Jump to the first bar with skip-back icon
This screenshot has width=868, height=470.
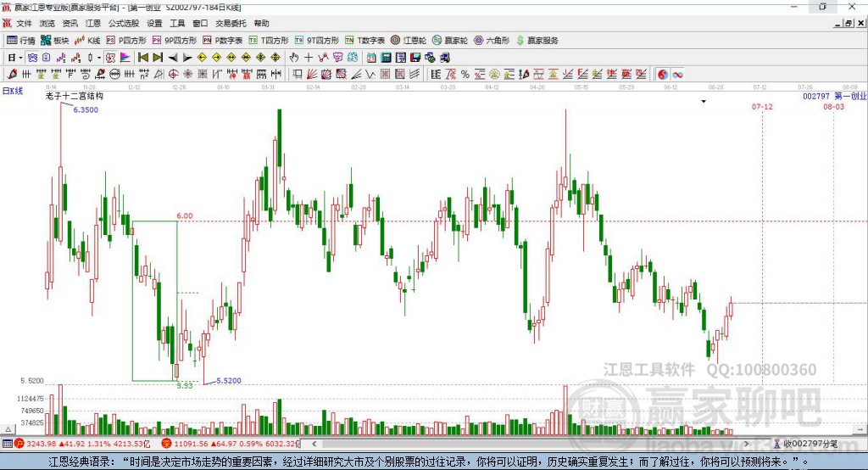click(x=142, y=58)
